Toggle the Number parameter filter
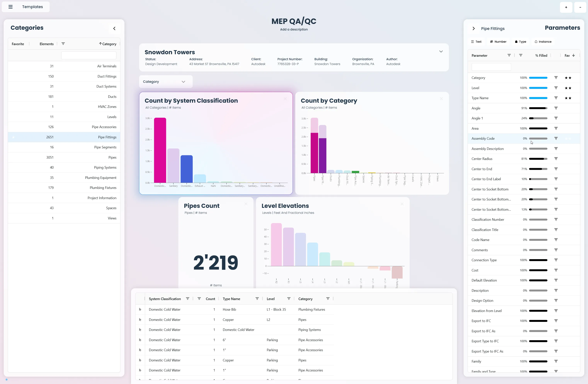The width and height of the screenshot is (588, 384). [x=498, y=42]
